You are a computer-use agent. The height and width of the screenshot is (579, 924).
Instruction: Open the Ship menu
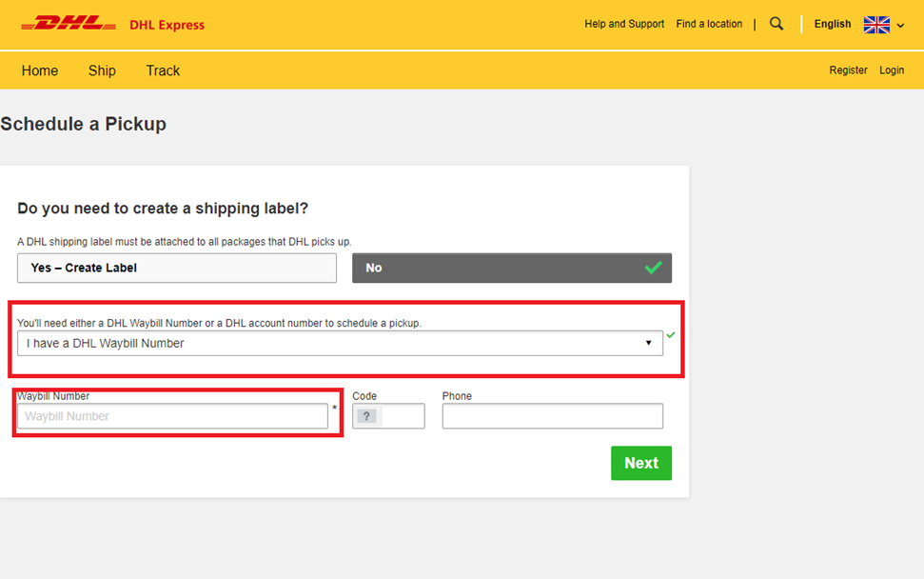tap(102, 70)
